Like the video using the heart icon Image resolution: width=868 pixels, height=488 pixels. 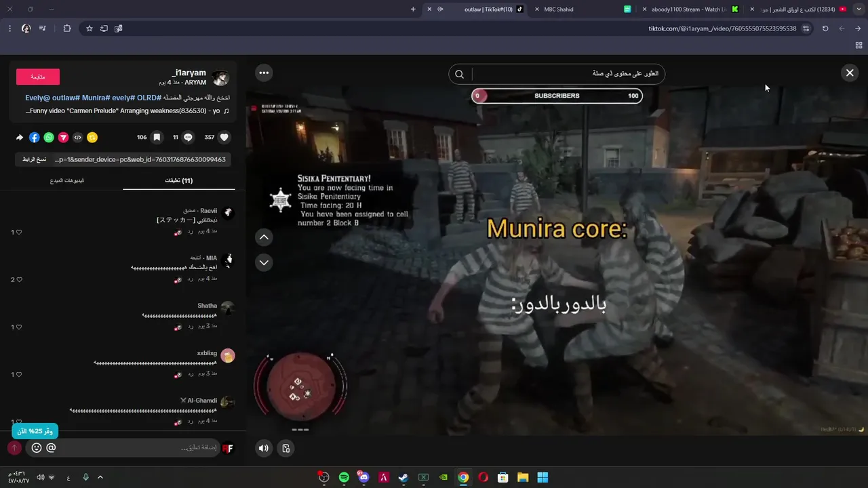(x=224, y=137)
